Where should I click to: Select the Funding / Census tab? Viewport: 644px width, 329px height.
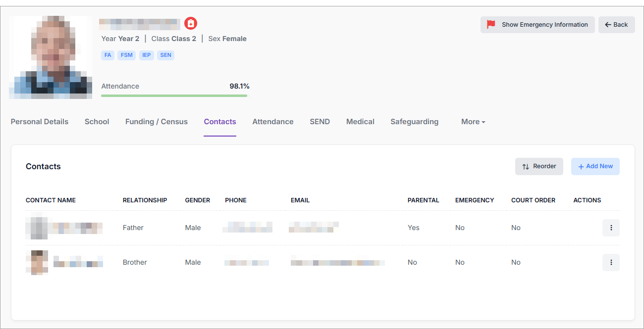coord(157,122)
